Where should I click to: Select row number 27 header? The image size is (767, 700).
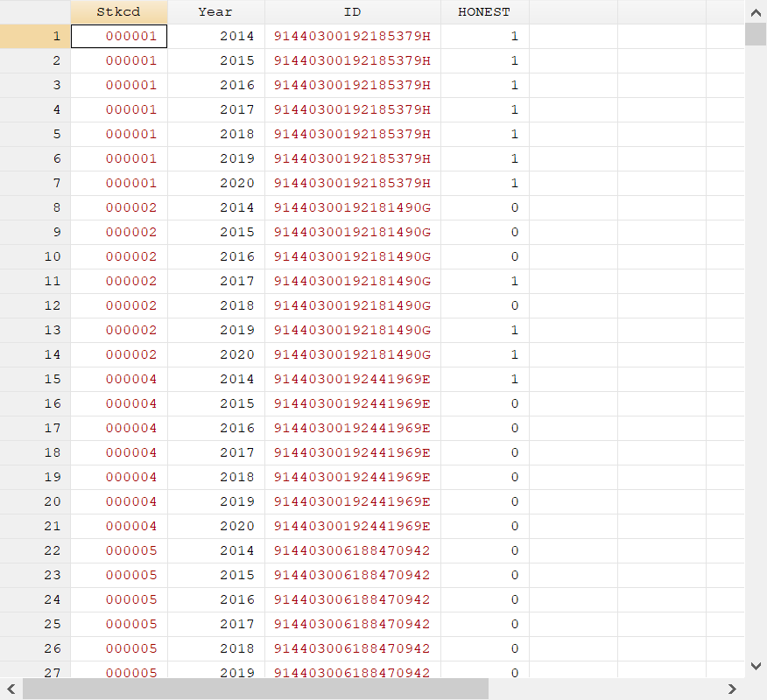pyautogui.click(x=35, y=670)
